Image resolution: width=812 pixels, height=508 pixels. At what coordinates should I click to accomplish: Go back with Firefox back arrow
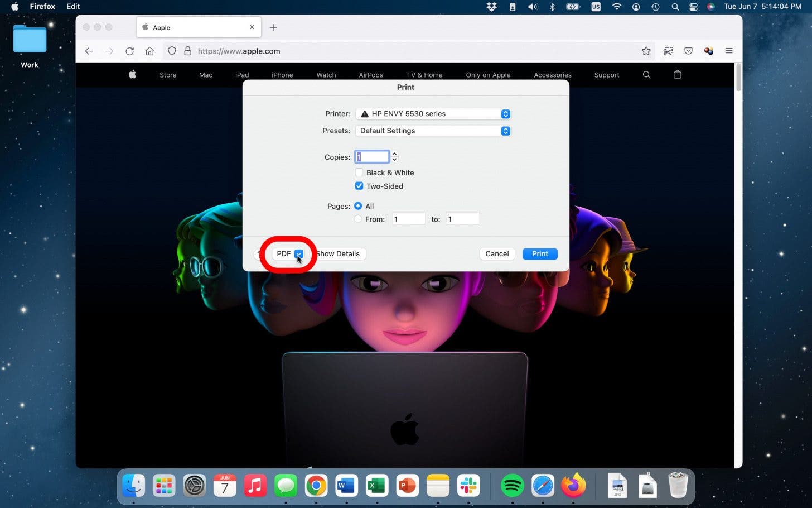click(89, 51)
